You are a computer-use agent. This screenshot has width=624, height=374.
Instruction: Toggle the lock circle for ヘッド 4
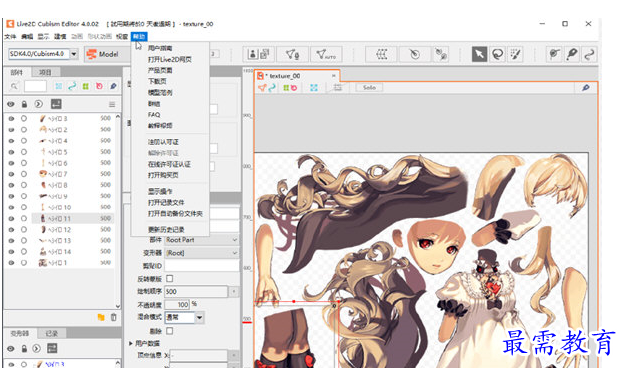pos(24,140)
